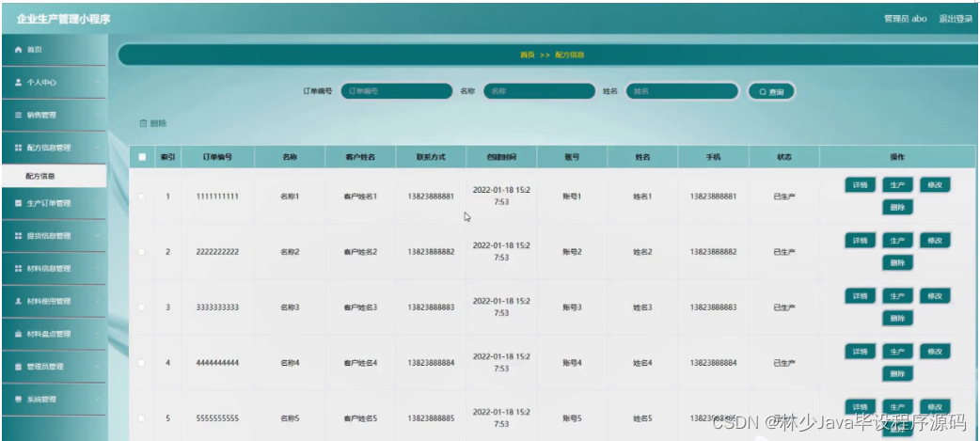
Task: Expand the 材料使用管理 chevron
Action: [98, 301]
